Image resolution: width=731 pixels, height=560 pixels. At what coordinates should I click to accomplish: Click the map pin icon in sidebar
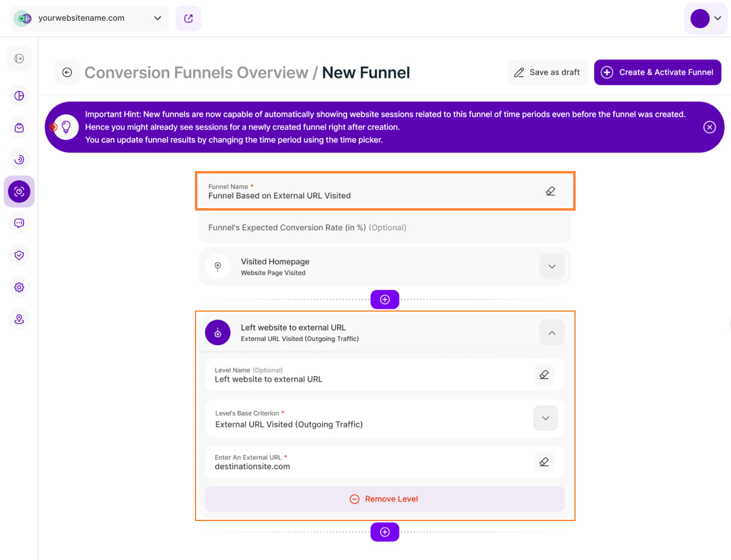pyautogui.click(x=19, y=319)
